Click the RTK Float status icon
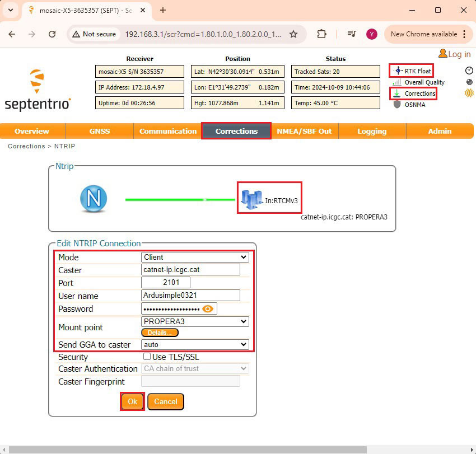The image size is (476, 454). (x=398, y=71)
